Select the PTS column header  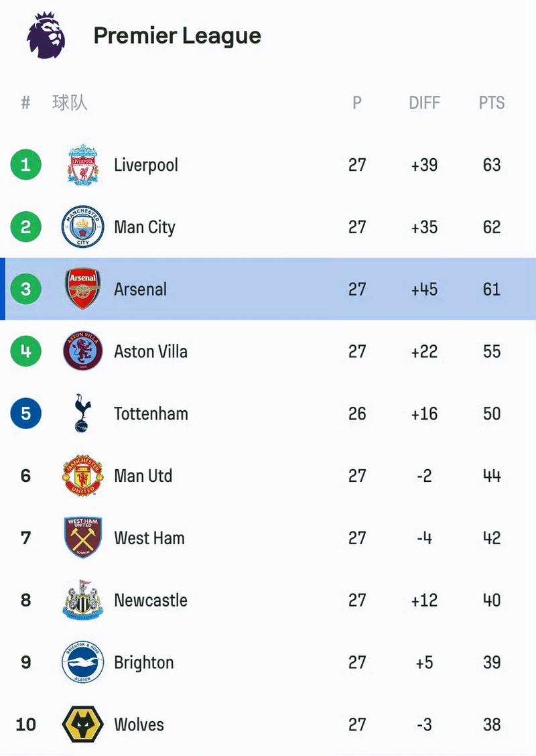492,103
